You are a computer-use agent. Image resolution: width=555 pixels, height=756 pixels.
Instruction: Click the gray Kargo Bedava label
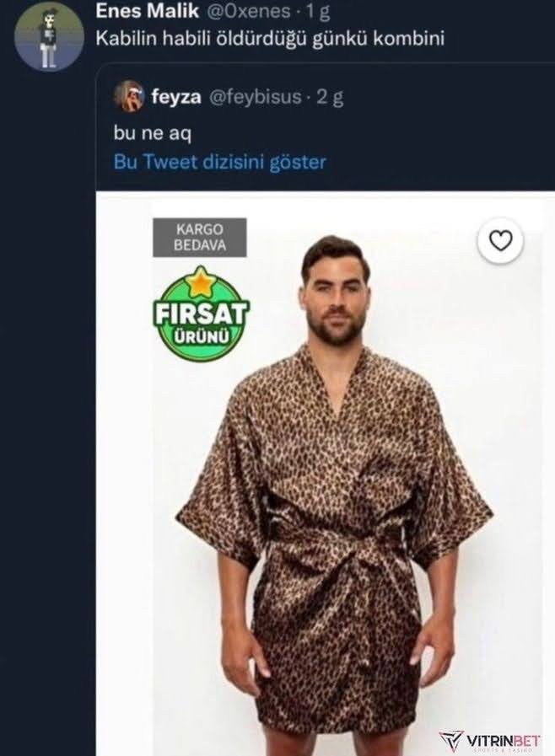point(199,237)
